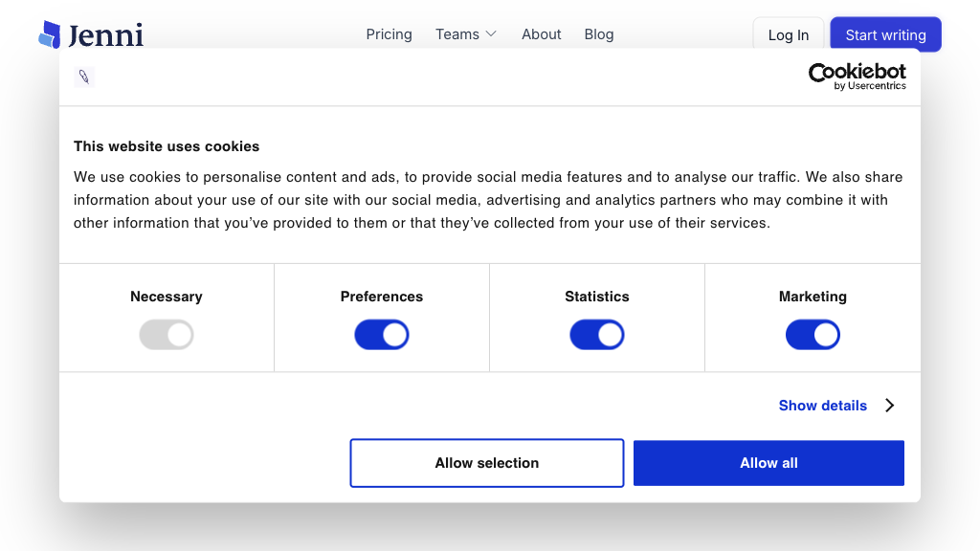Screen dimensions: 980x551
Task: Go to the About page
Action: (541, 34)
